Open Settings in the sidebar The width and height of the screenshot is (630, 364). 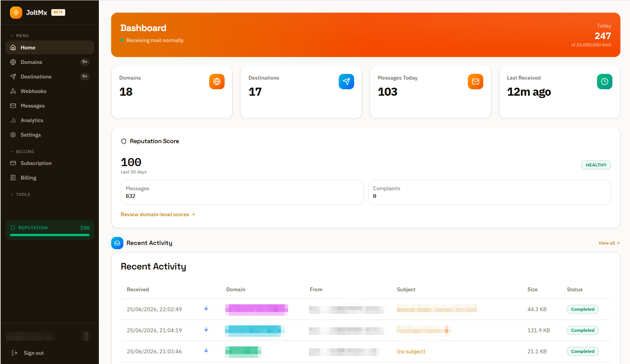point(50,135)
